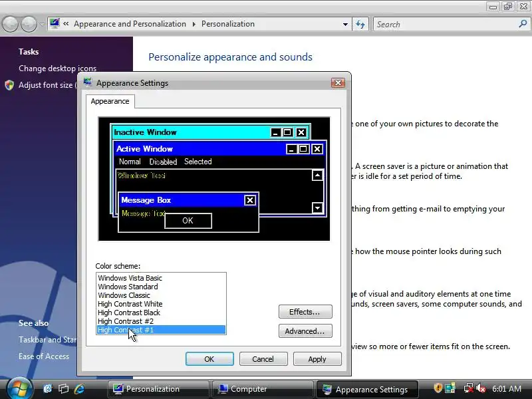This screenshot has width=532, height=399.
Task: Click preview Active Window maximize icon
Action: pos(303,149)
